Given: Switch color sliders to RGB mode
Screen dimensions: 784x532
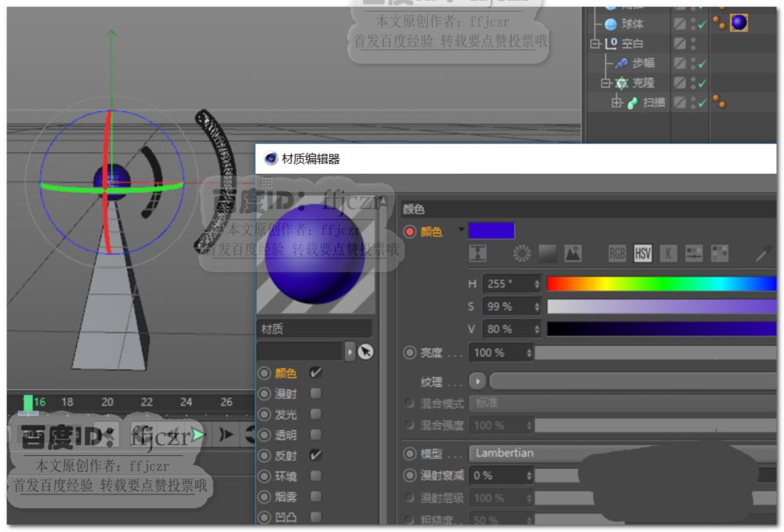Looking at the screenshot, I should (617, 253).
